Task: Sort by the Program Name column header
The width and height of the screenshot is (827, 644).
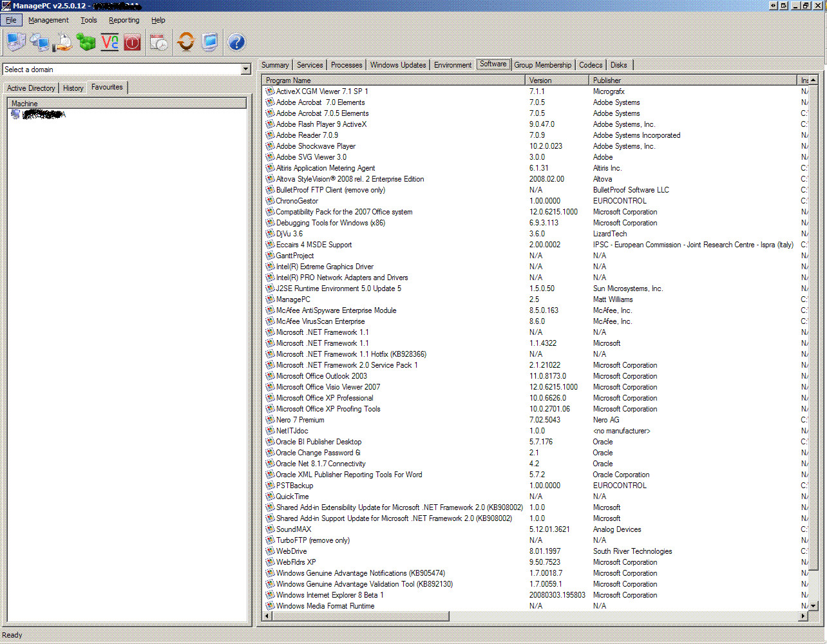Action: [394, 80]
